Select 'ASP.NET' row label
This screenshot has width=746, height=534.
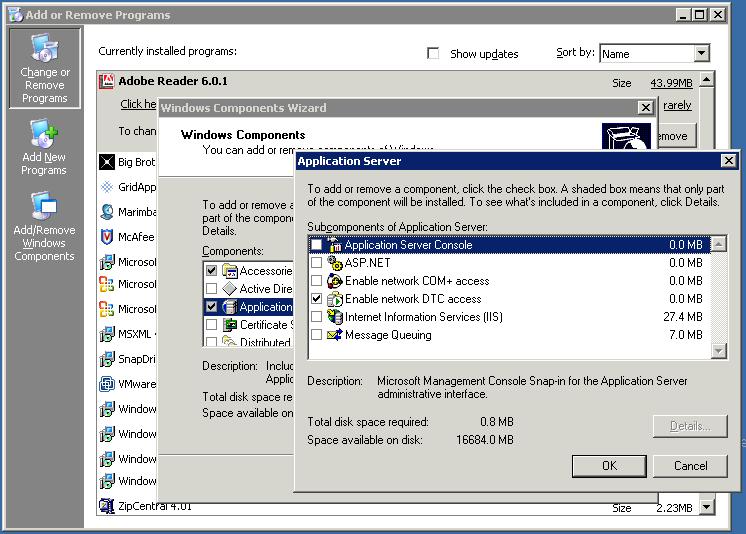(367, 263)
